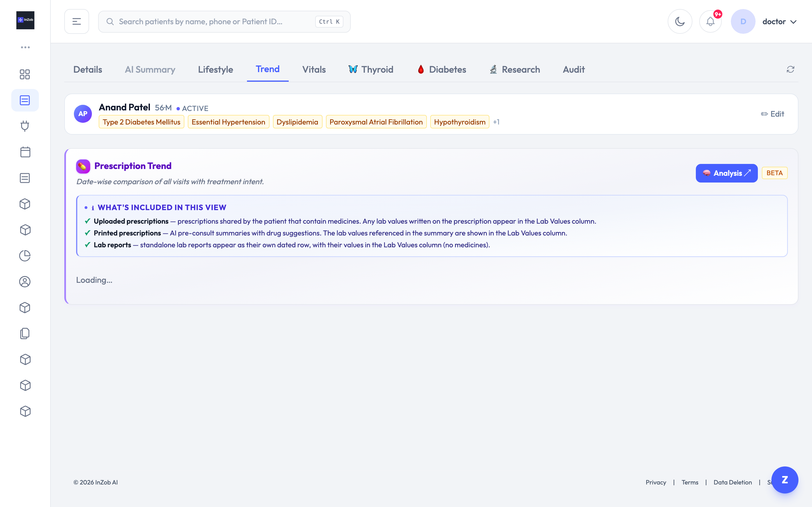
Task: Expand the sidebar three-dots menu
Action: coord(25,47)
